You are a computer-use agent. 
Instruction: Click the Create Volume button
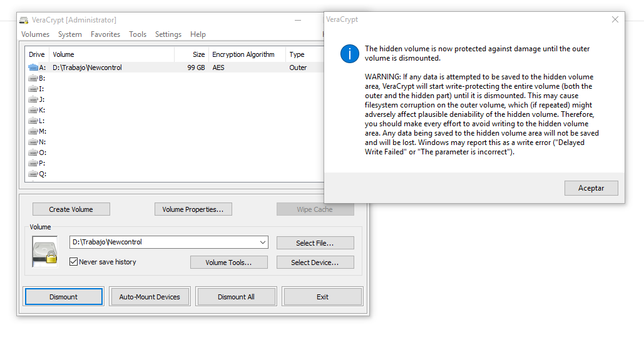[71, 209]
